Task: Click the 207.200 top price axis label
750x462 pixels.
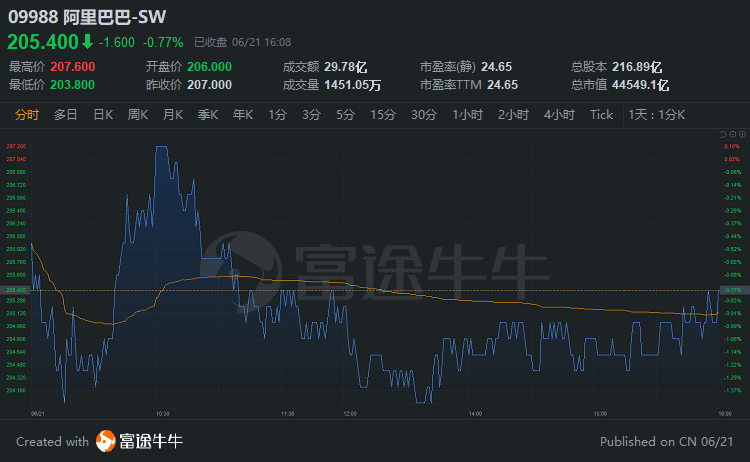Action: tap(16, 146)
